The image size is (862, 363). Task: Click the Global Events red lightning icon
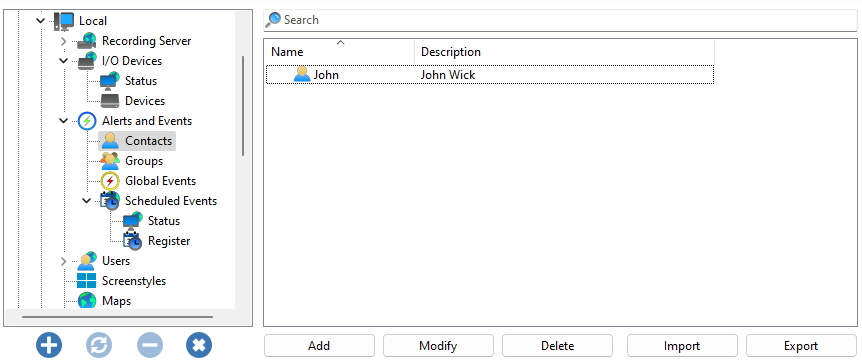pyautogui.click(x=110, y=181)
